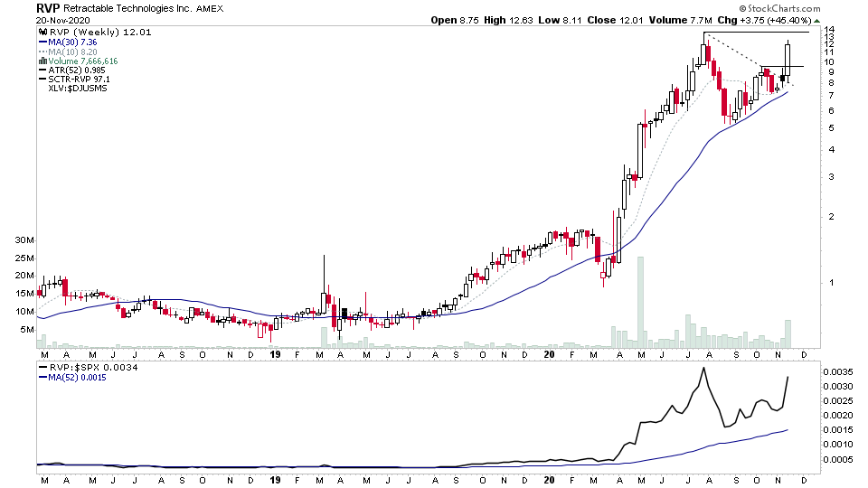Click the 5M label on the volume axis

click(x=26, y=330)
